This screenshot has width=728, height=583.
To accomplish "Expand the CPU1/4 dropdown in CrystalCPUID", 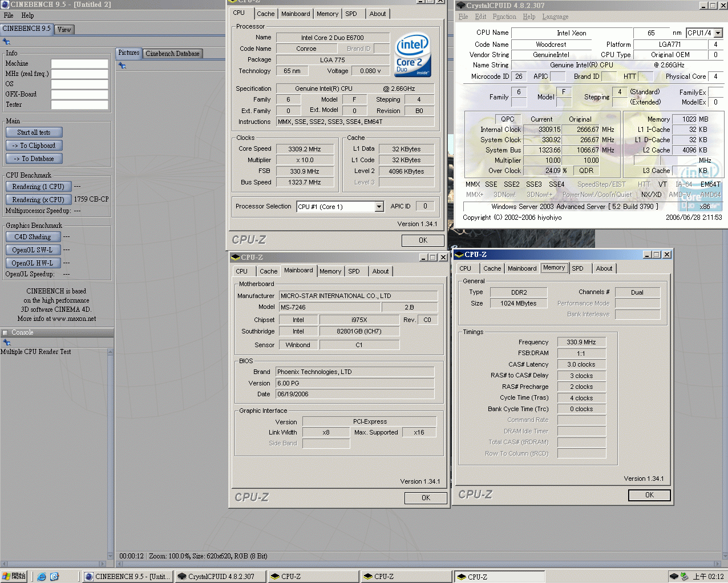I will point(718,33).
